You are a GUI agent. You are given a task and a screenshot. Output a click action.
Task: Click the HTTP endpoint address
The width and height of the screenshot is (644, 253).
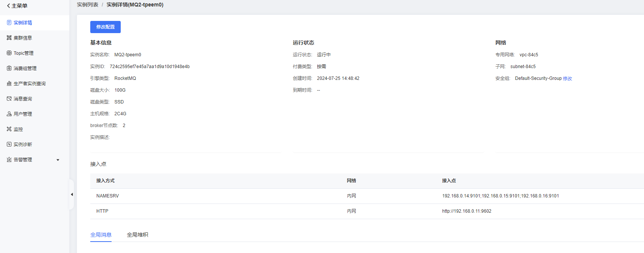click(x=467, y=211)
